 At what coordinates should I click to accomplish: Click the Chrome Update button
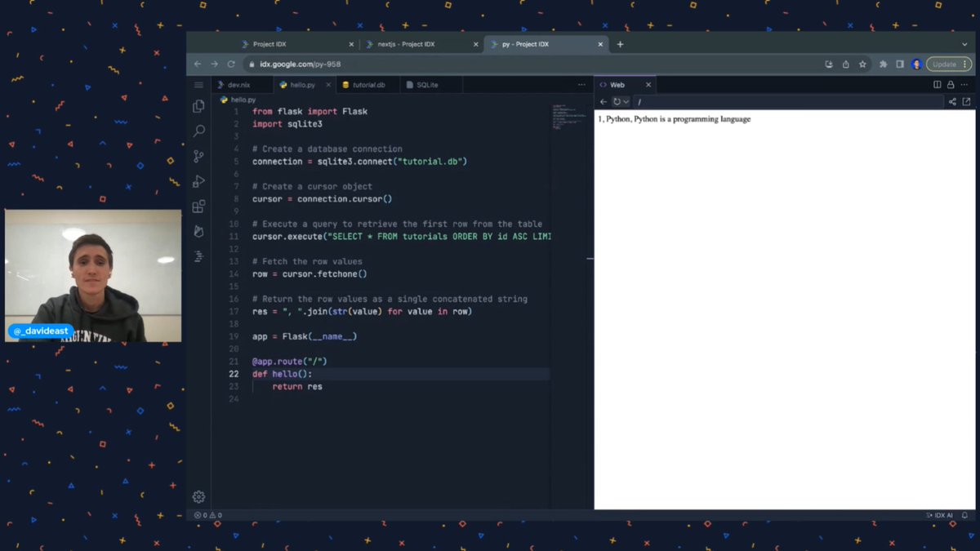(949, 64)
